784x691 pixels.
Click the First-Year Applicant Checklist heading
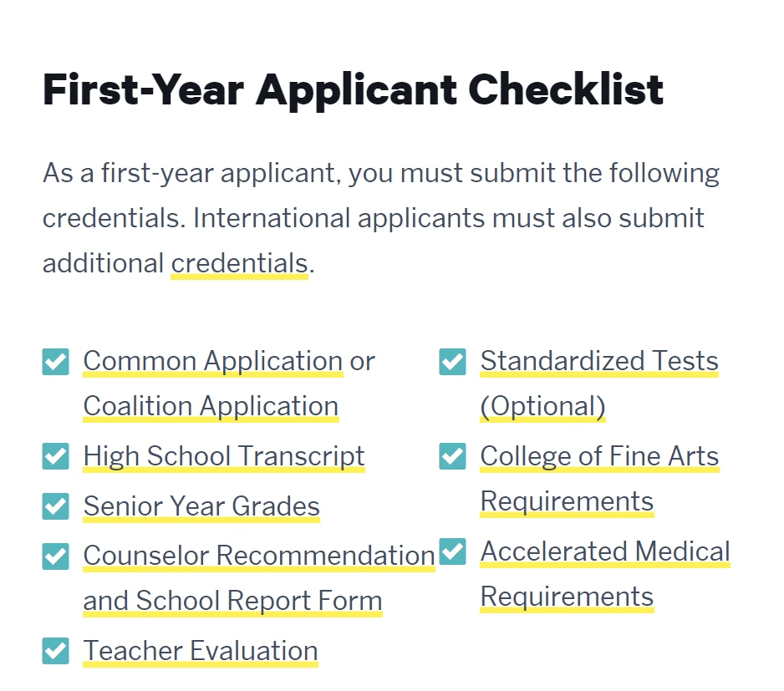(x=353, y=90)
